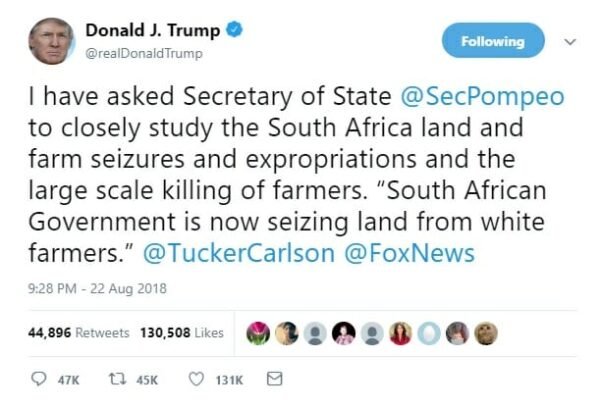Open the @FoxNews mention link

pyautogui.click(x=409, y=253)
